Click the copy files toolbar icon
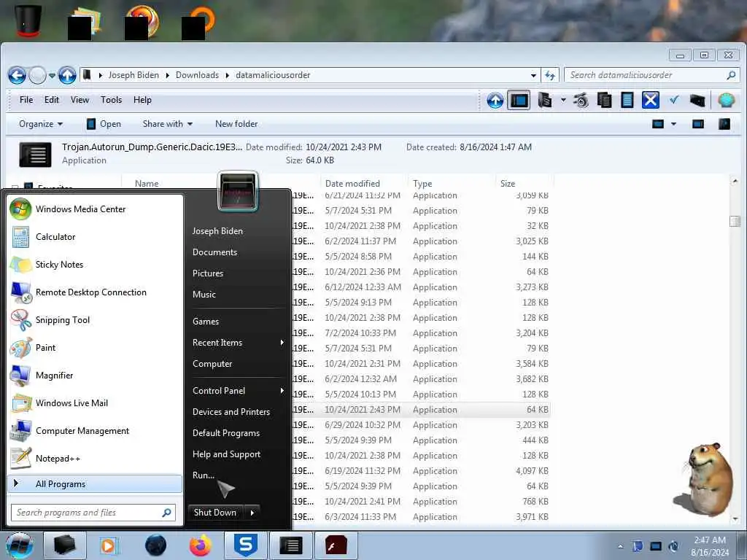This screenshot has width=747, height=560. point(604,101)
